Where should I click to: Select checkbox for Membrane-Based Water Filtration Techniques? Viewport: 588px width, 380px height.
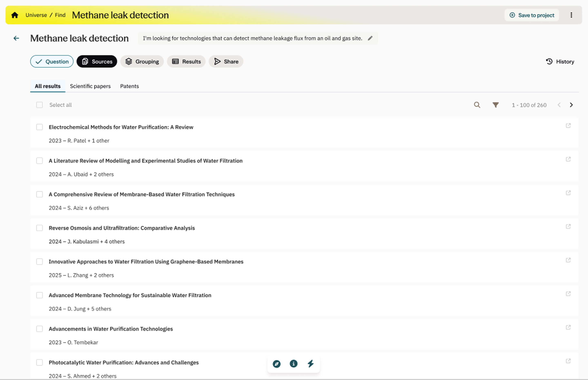coord(39,194)
